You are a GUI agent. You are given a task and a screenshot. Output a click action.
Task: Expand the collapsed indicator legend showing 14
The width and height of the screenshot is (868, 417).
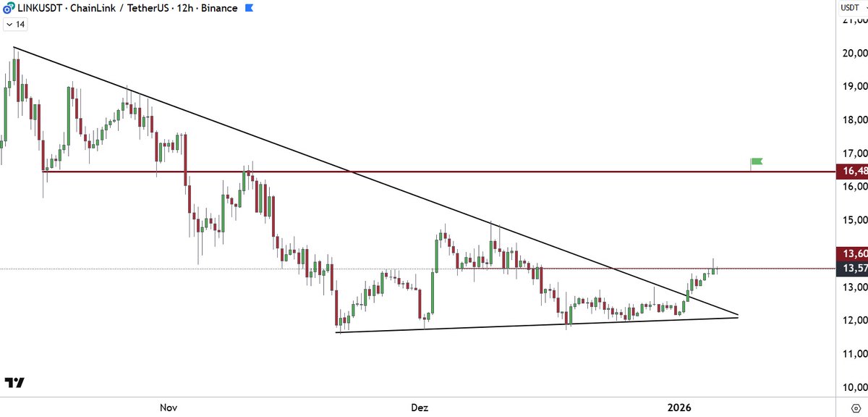(x=16, y=24)
